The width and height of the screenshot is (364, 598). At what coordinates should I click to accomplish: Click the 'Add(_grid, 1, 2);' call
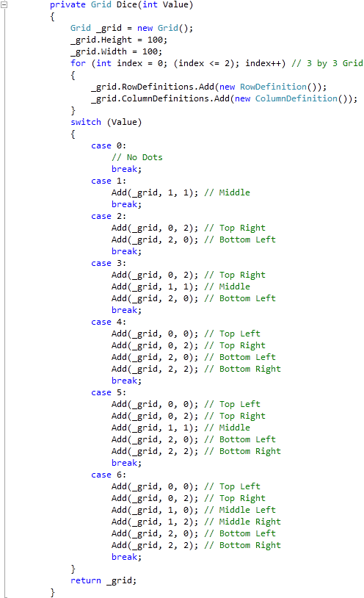(155, 522)
